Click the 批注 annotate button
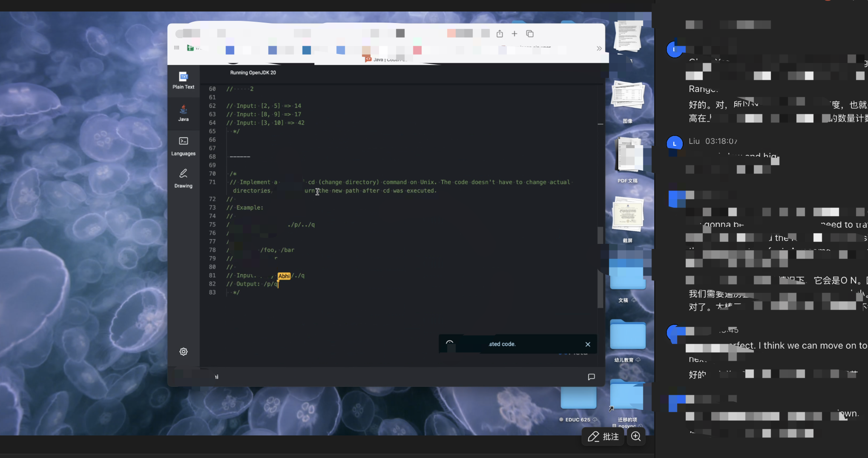This screenshot has height=458, width=868. point(603,436)
